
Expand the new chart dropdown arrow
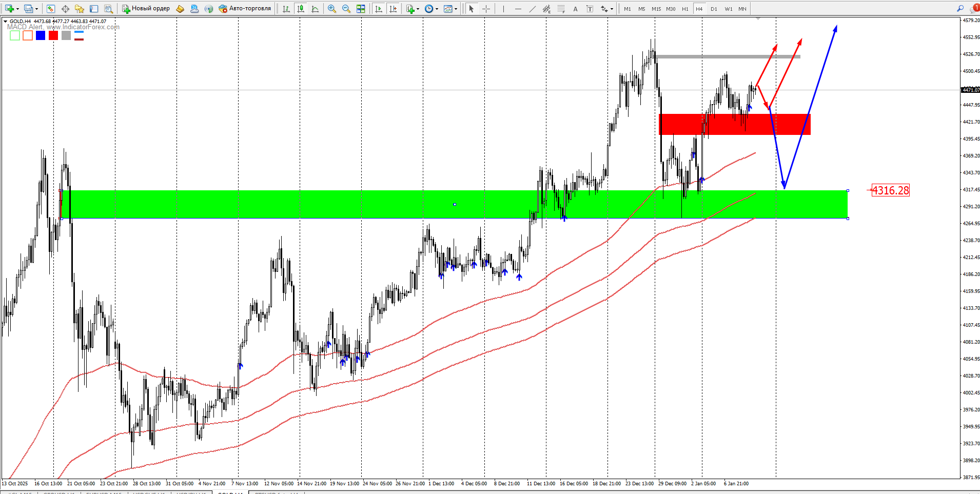click(x=17, y=9)
